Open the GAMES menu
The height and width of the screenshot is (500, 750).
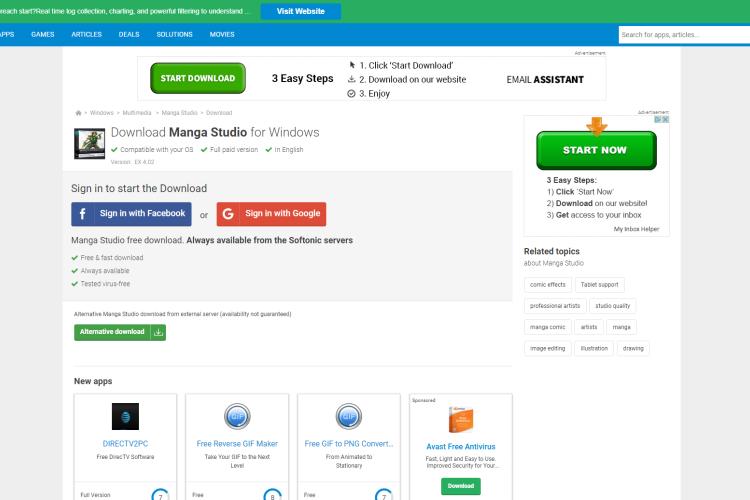tap(43, 34)
